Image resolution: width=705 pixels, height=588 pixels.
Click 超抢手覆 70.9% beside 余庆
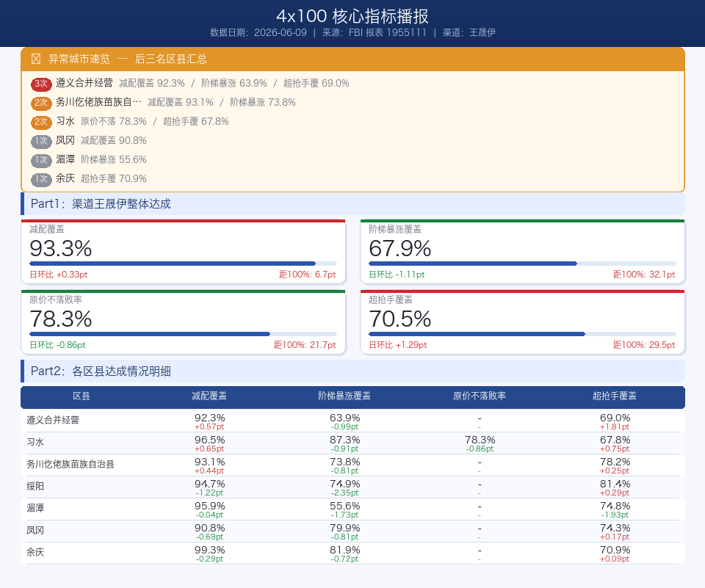tap(114, 179)
